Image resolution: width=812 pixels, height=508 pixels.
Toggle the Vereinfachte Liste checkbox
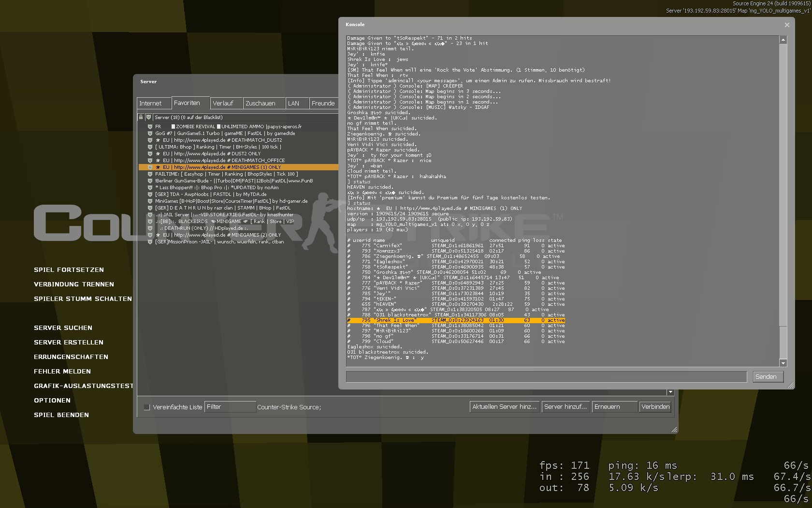pos(147,407)
